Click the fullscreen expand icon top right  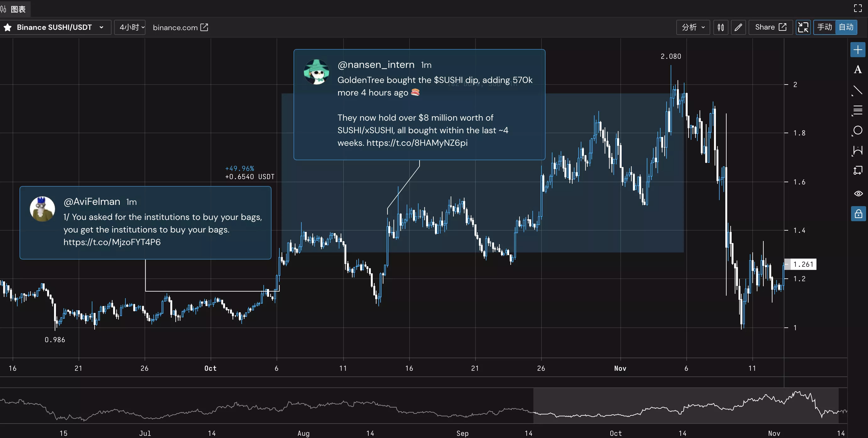[858, 8]
